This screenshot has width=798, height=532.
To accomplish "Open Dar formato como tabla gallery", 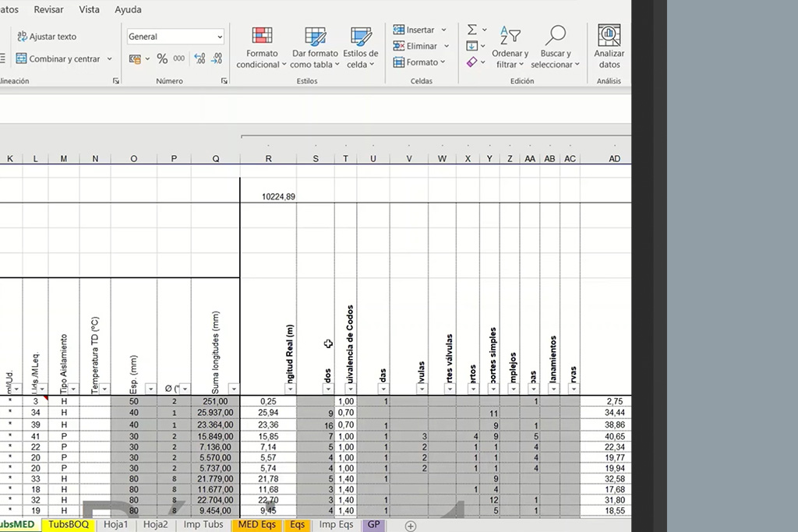I will point(315,48).
